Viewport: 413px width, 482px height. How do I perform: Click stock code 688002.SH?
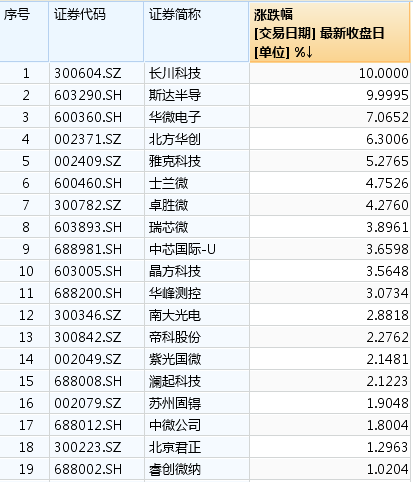coord(88,469)
